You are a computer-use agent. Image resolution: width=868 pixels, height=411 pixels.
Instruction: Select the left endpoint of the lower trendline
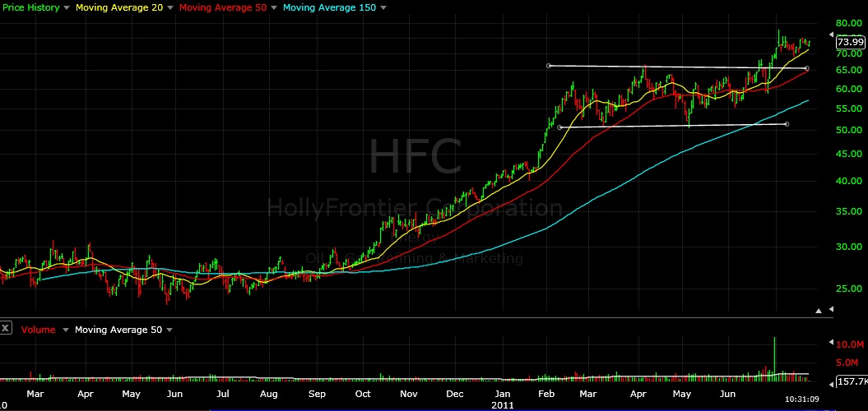pyautogui.click(x=559, y=127)
